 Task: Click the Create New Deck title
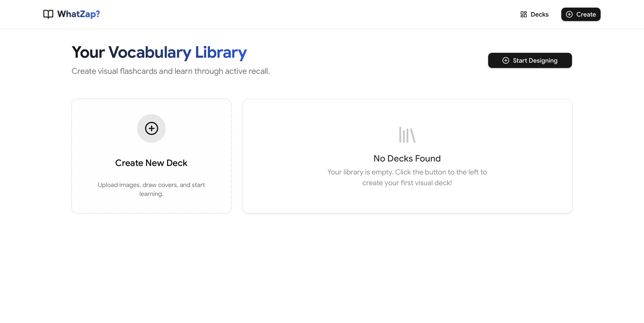pyautogui.click(x=151, y=163)
